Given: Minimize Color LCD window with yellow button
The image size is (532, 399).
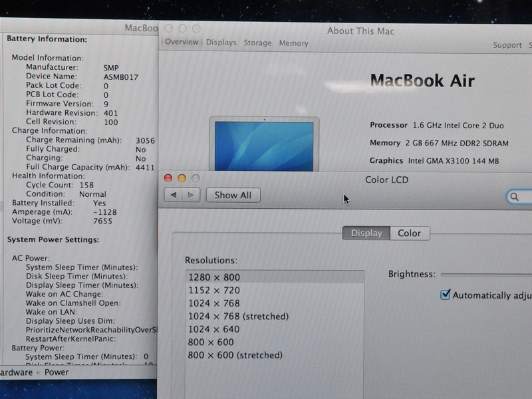Looking at the screenshot, I should 182,178.
